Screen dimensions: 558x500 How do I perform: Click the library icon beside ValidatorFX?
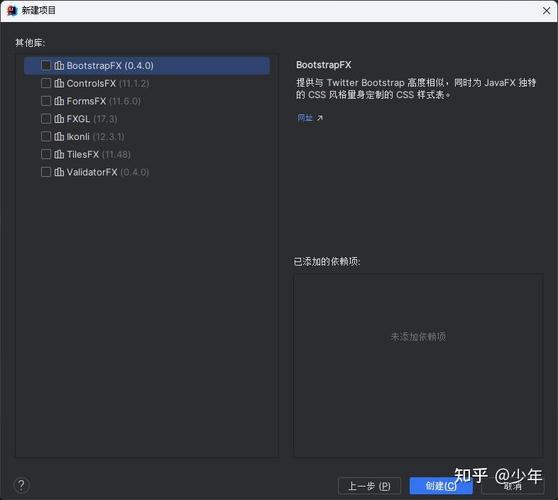[59, 172]
